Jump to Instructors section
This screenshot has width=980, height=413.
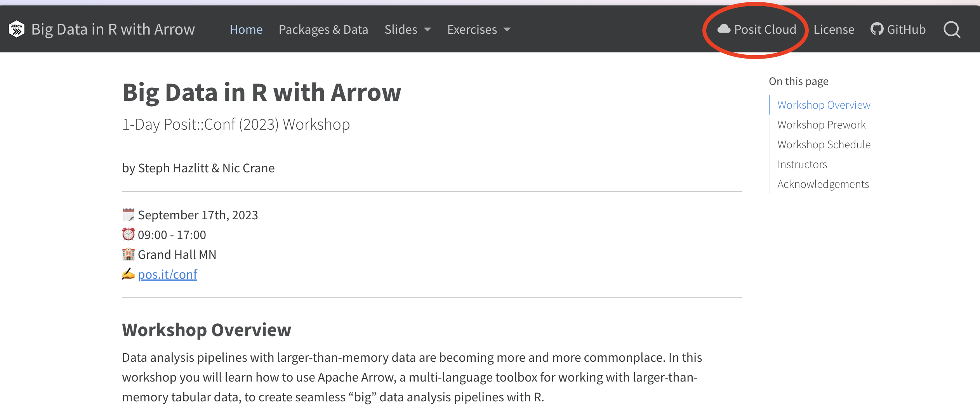(x=802, y=164)
